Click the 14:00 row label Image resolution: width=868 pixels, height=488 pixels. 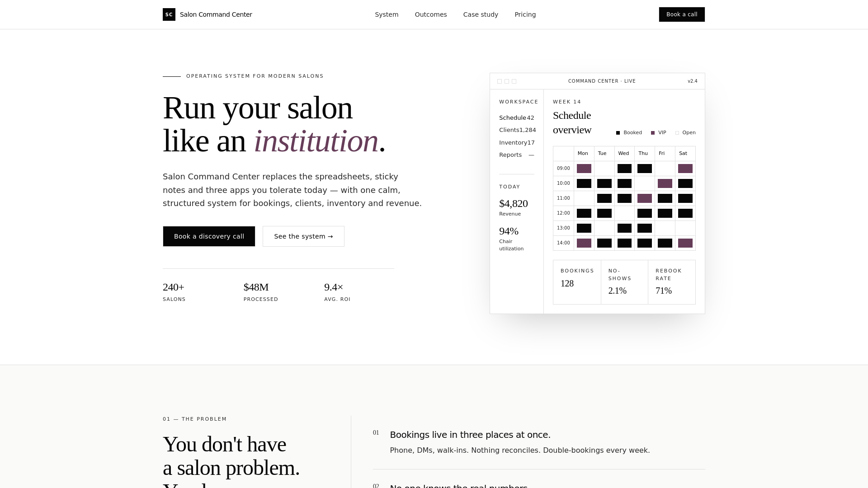(x=563, y=243)
